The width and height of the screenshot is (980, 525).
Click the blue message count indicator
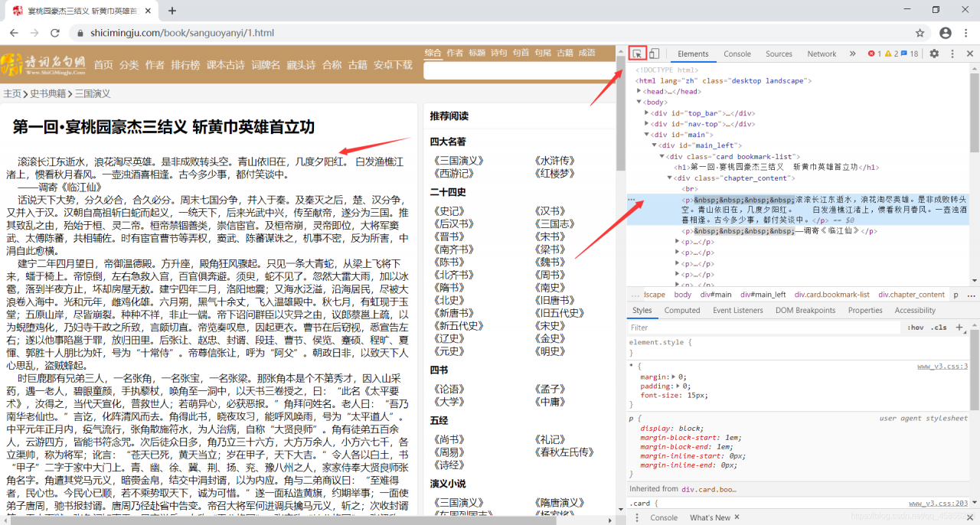(910, 54)
